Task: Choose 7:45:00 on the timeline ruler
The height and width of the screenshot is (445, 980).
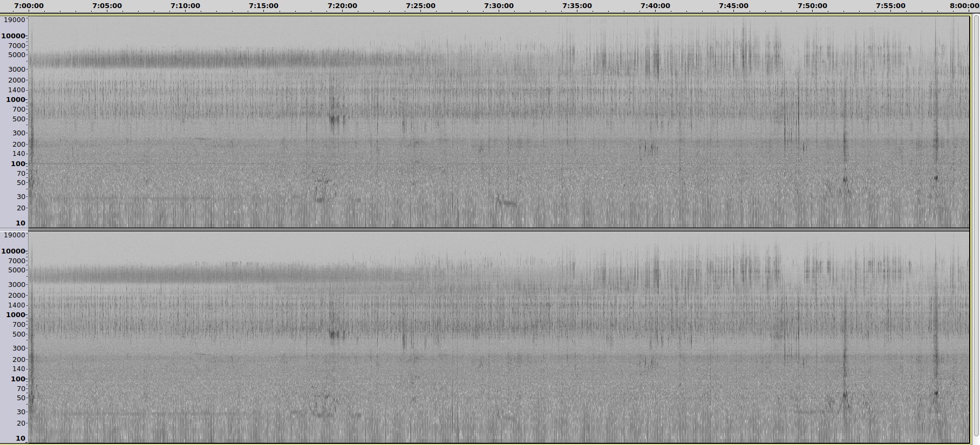Action: 733,6
